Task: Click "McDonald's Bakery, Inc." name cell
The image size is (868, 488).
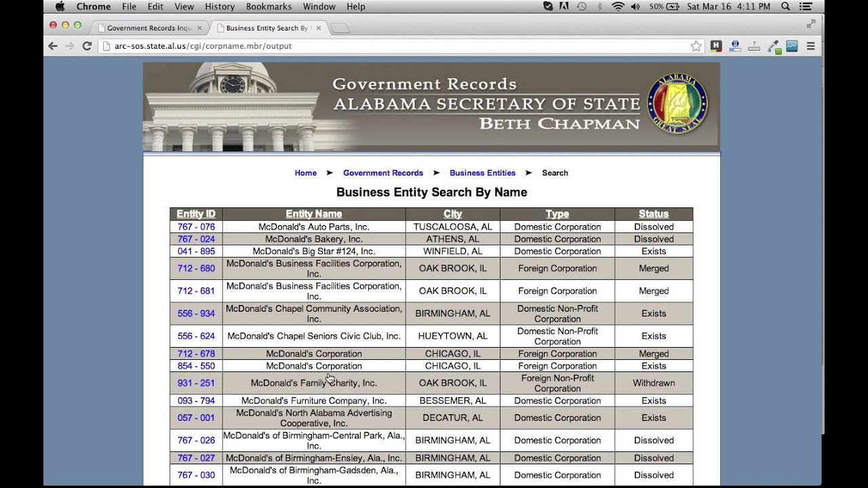Action: point(314,239)
